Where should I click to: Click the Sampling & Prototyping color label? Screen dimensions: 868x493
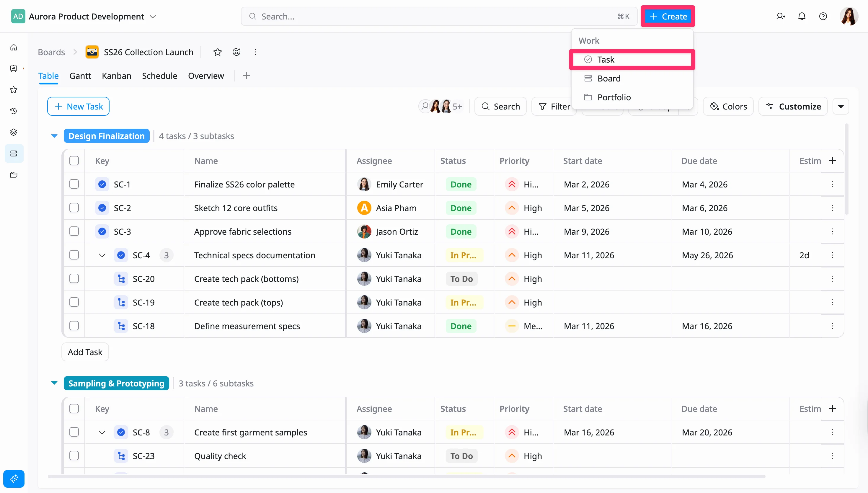(116, 383)
